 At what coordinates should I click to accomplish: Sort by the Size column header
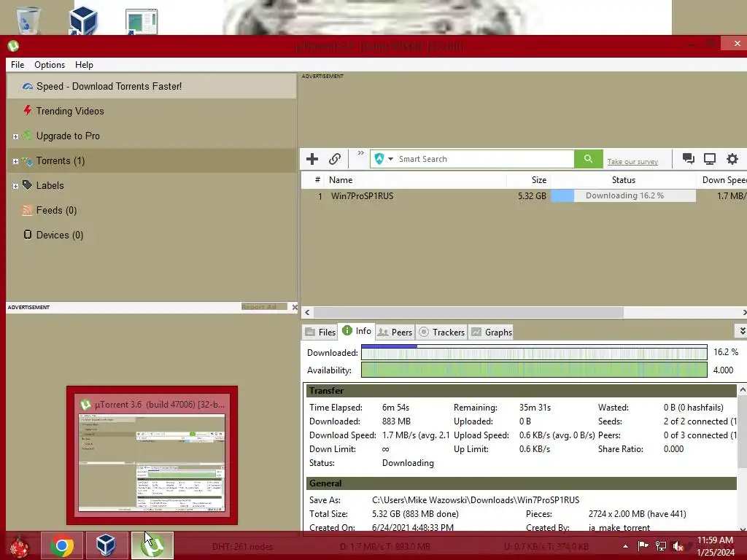pos(529,180)
